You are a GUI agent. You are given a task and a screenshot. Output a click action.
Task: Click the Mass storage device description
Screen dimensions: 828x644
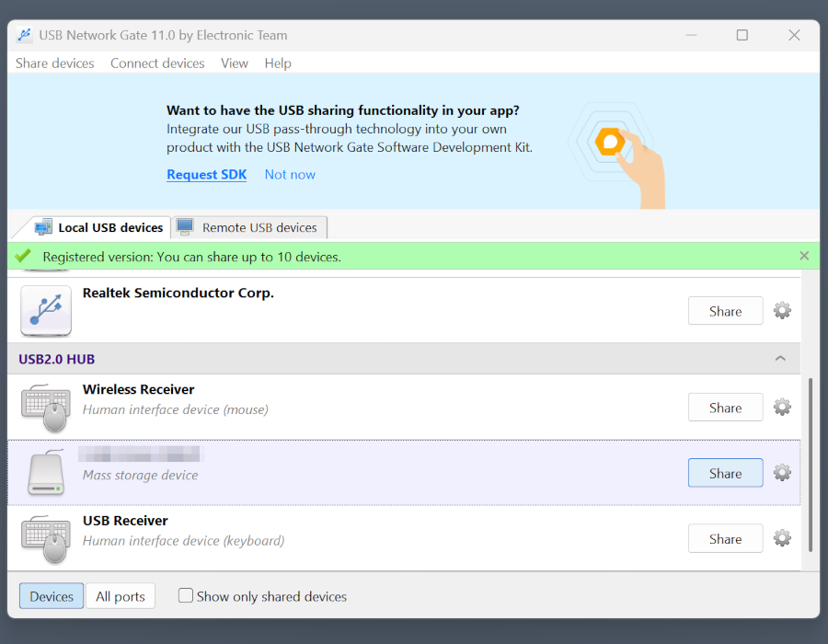click(141, 475)
